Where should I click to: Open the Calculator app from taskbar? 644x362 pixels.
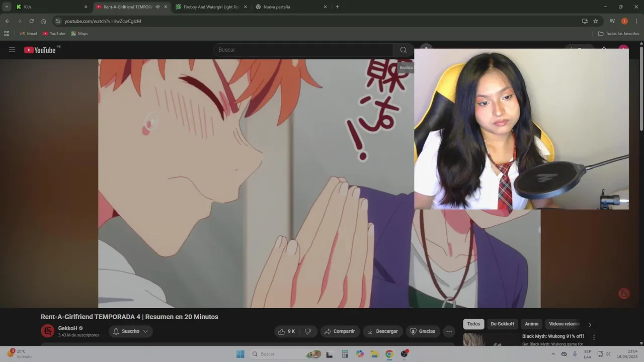pyautogui.click(x=345, y=354)
